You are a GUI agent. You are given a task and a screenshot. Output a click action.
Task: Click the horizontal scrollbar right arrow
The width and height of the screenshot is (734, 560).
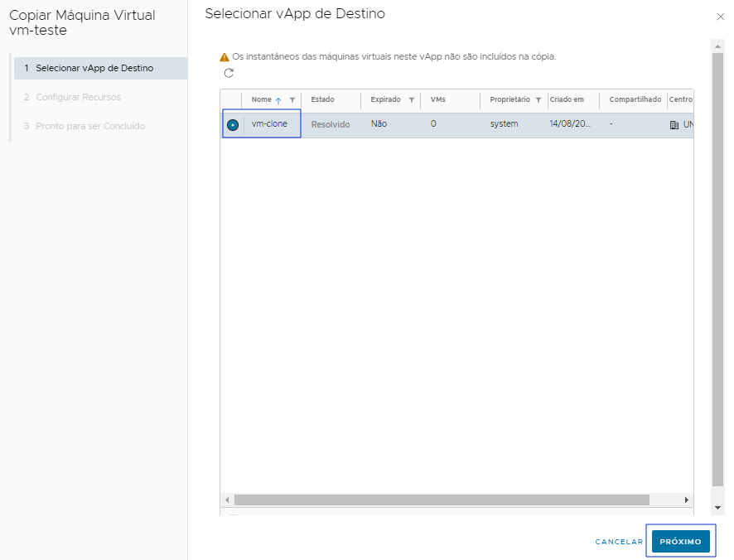[x=687, y=500]
